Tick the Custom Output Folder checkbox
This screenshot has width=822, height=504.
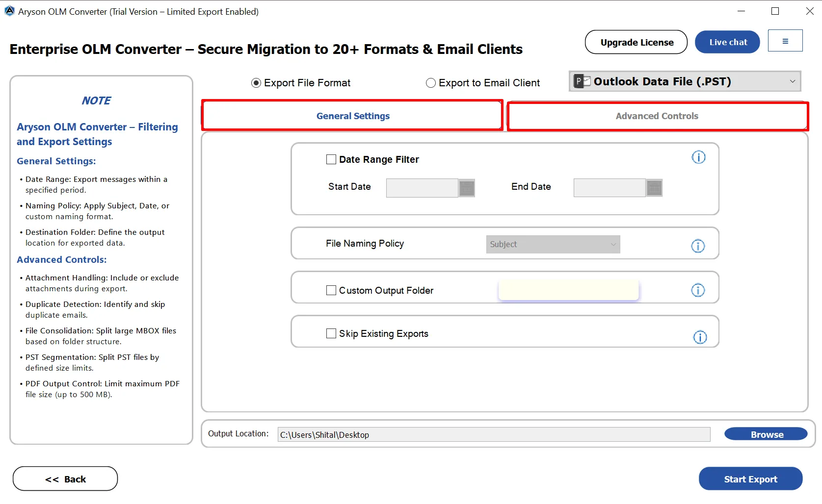(x=331, y=290)
